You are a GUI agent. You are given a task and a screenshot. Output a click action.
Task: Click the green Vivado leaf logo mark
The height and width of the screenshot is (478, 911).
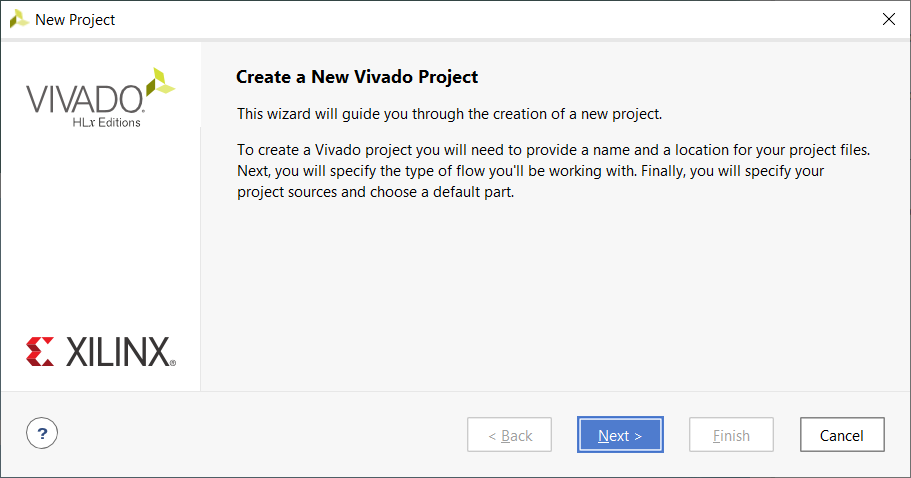tap(160, 82)
